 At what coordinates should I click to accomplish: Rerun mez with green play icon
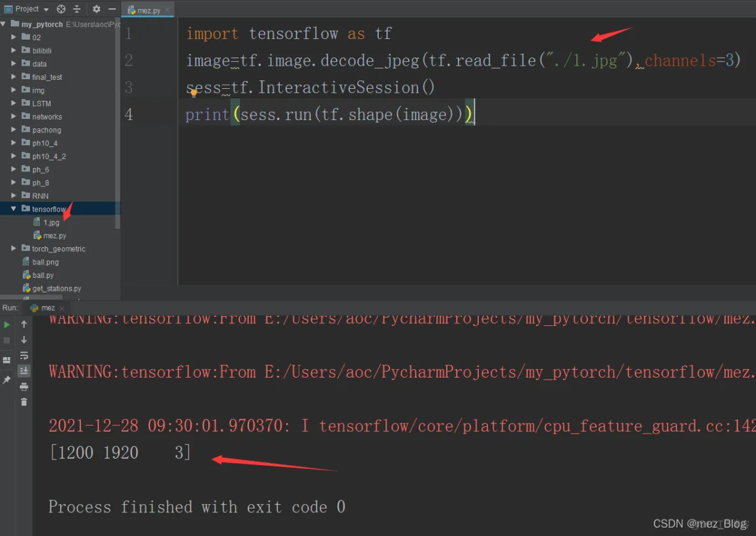pyautogui.click(x=7, y=325)
